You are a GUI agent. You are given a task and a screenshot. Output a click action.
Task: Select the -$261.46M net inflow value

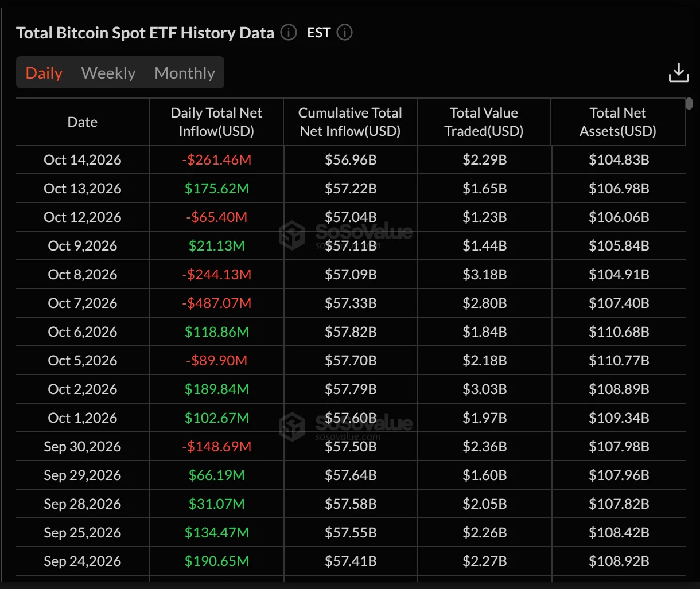tap(216, 159)
